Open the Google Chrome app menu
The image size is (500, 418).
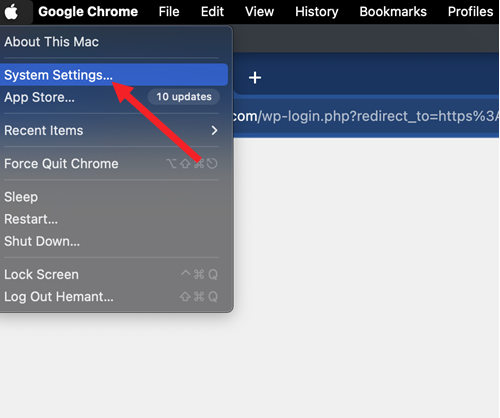pos(88,12)
